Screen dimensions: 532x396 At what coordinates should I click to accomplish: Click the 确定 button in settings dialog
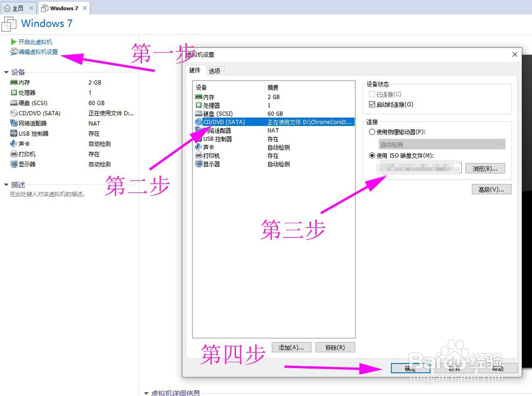[x=411, y=368]
